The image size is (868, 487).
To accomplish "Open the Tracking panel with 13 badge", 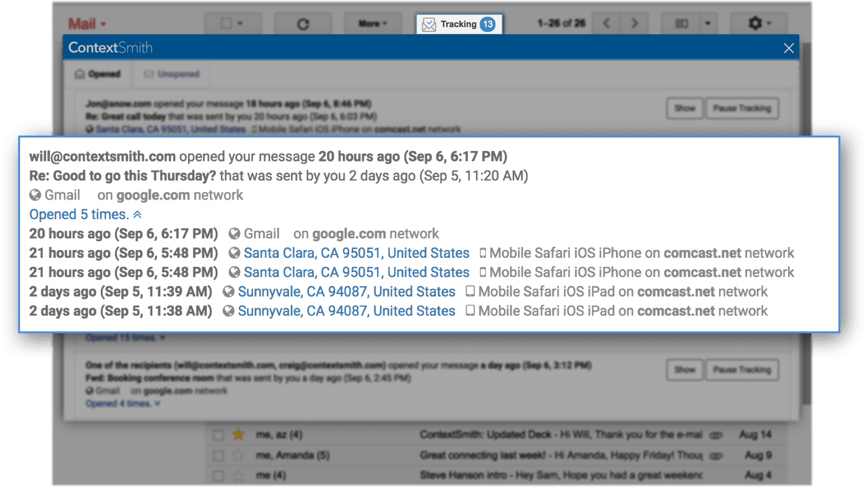I will tap(459, 24).
